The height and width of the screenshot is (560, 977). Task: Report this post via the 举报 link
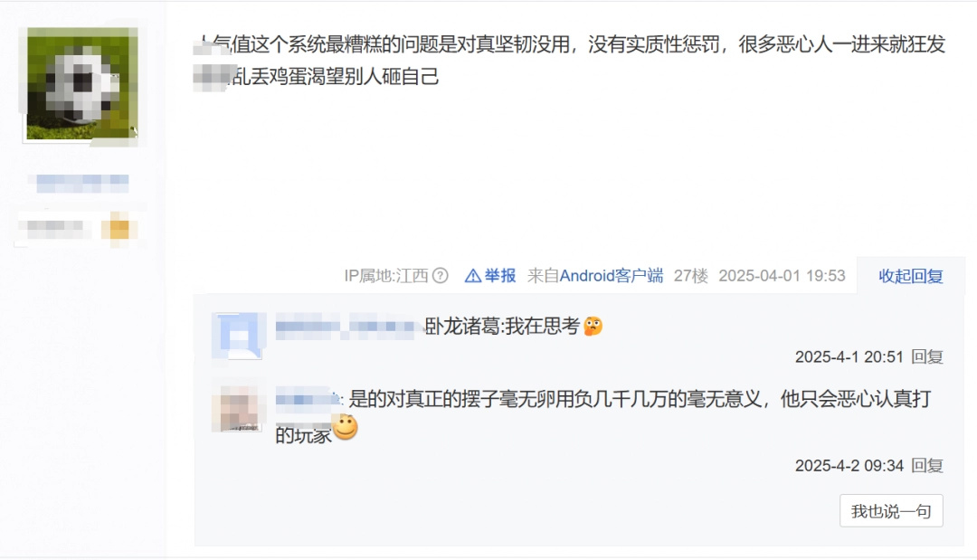[499, 275]
